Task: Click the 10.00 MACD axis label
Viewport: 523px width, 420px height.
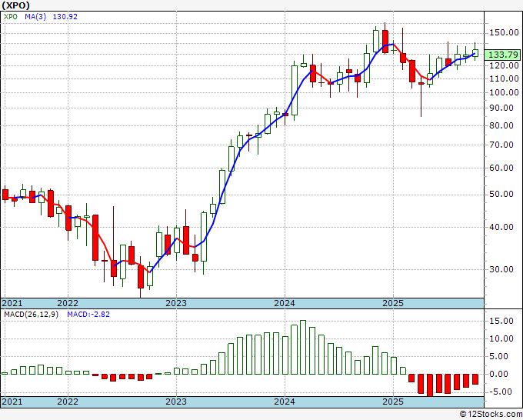Action: (501, 339)
